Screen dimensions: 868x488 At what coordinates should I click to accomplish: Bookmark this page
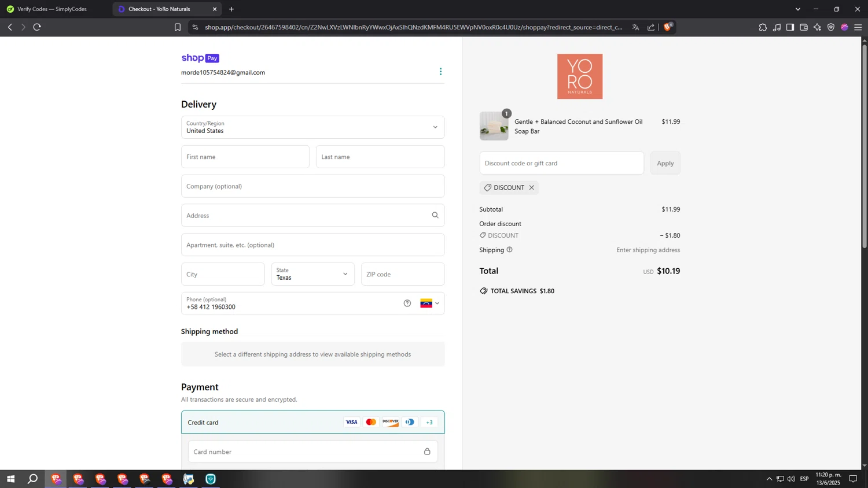click(x=178, y=27)
